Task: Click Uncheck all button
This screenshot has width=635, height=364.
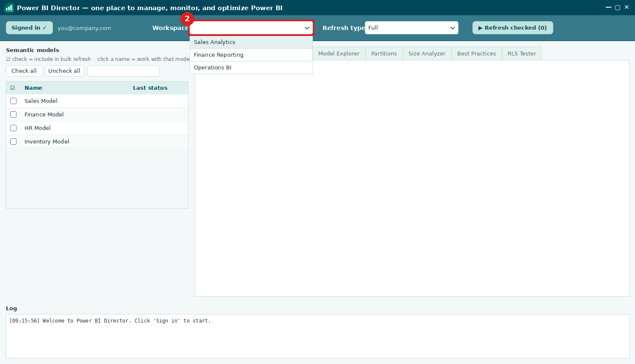Action: coord(64,71)
